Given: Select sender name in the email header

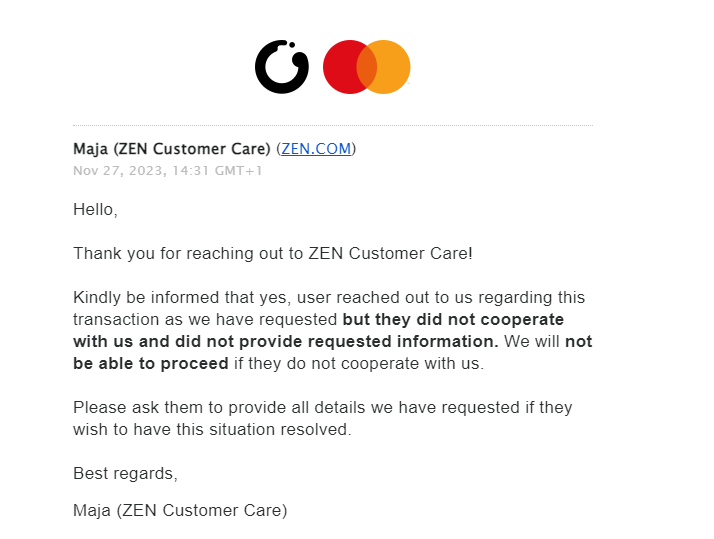Looking at the screenshot, I should tap(171, 149).
